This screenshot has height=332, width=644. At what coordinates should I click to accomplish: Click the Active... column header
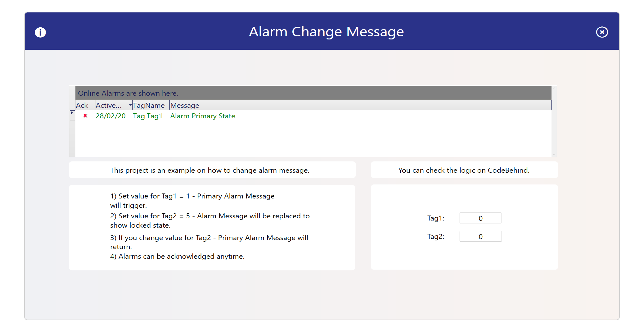pos(109,106)
